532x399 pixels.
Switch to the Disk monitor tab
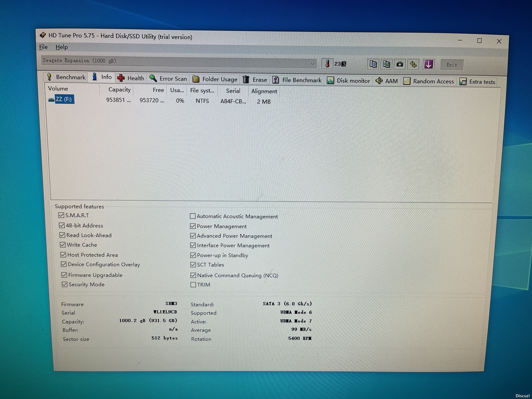tap(348, 81)
